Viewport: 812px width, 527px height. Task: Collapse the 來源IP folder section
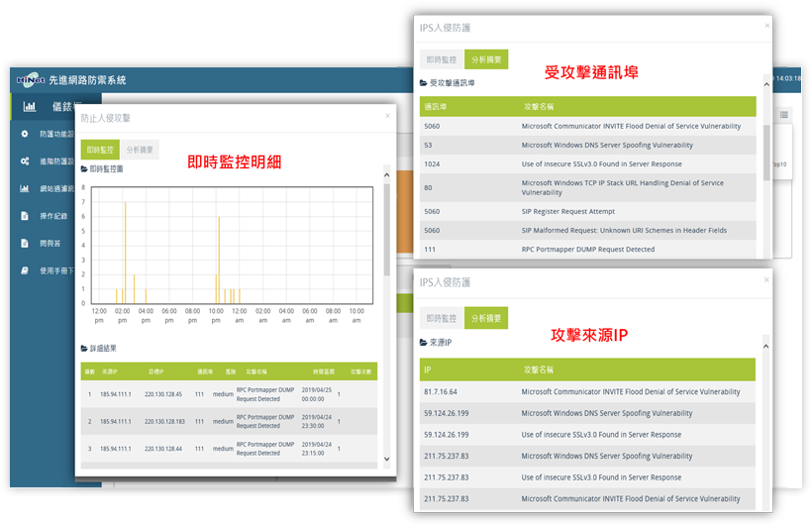click(x=436, y=343)
